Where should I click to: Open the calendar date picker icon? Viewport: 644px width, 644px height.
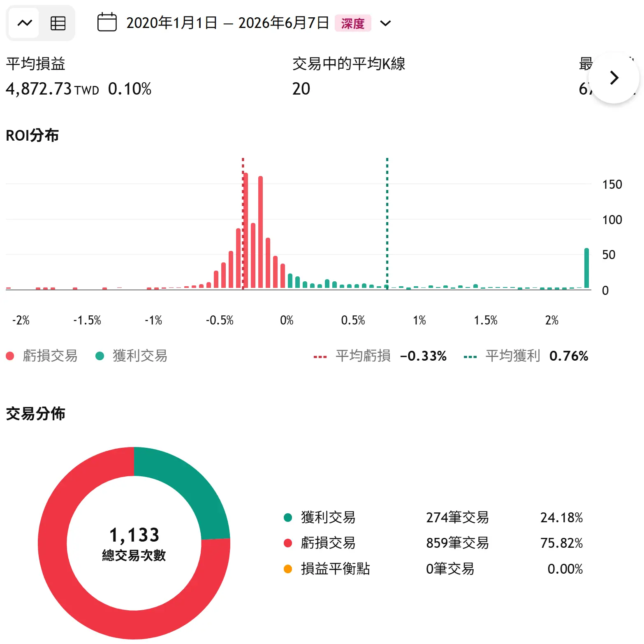(107, 22)
